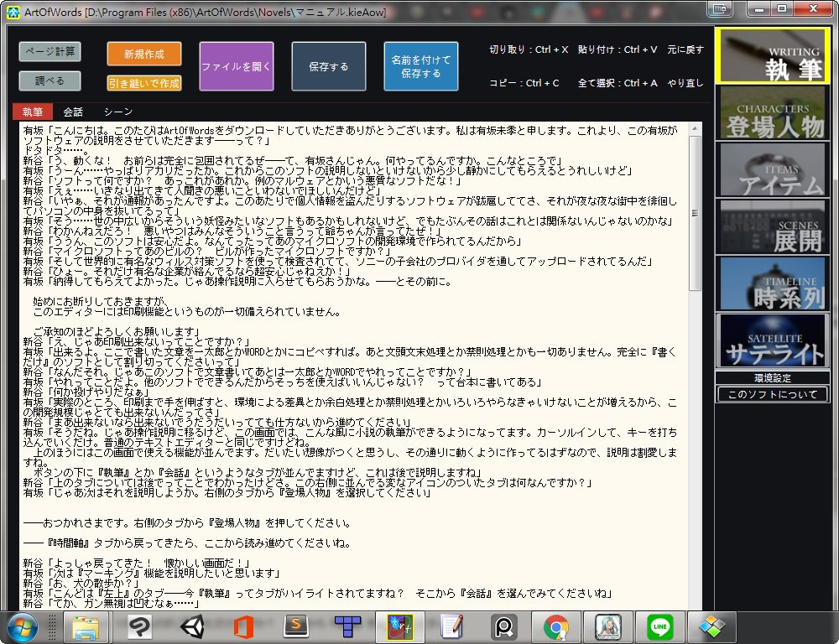The width and height of the screenshot is (839, 644).
Task: Switch to the シーン tab
Action: pos(118,112)
